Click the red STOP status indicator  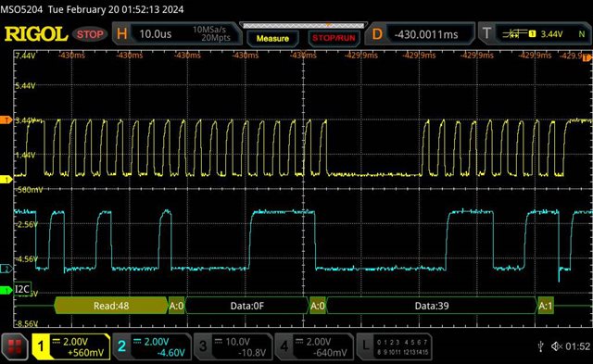coord(90,34)
